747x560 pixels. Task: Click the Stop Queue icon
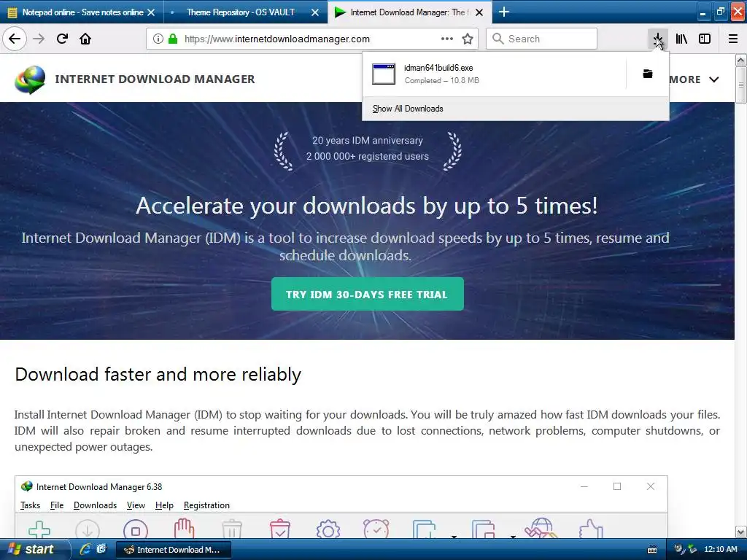(483, 529)
